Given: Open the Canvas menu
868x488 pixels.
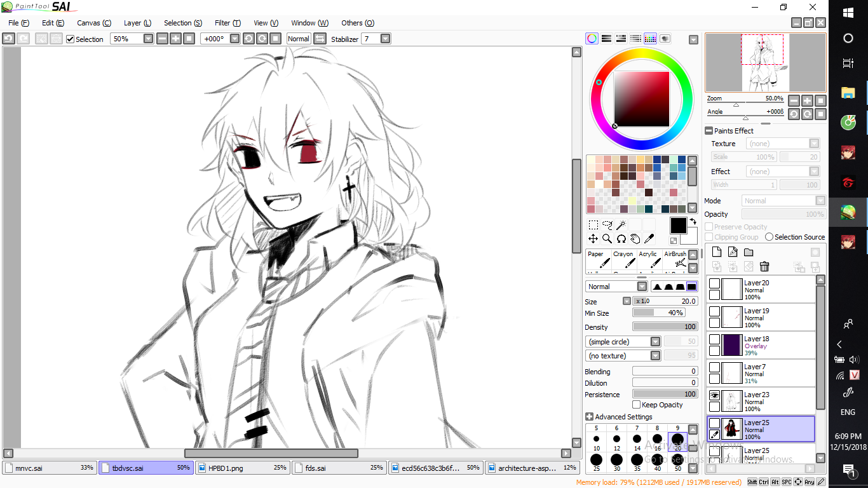Looking at the screenshot, I should click(94, 23).
